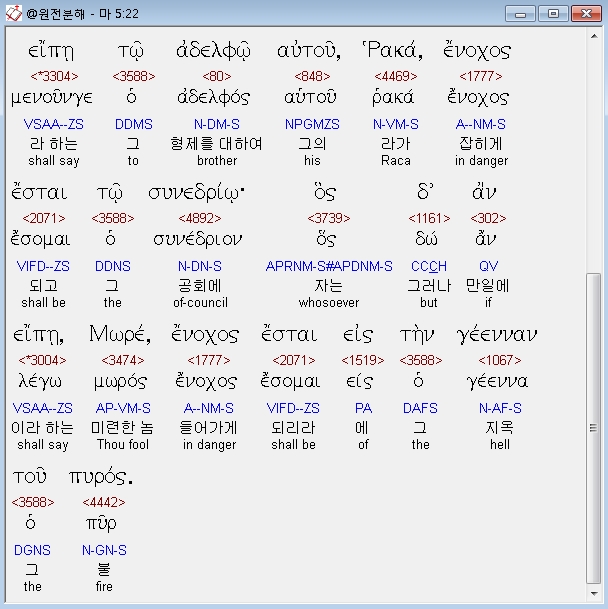
Task: Click the parsing code CCCH
Action: 429,266
